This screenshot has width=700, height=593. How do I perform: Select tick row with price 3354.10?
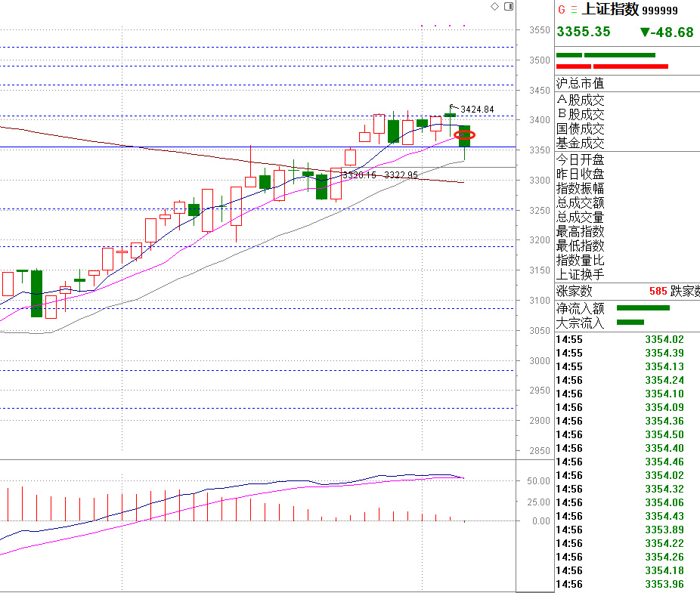point(627,394)
